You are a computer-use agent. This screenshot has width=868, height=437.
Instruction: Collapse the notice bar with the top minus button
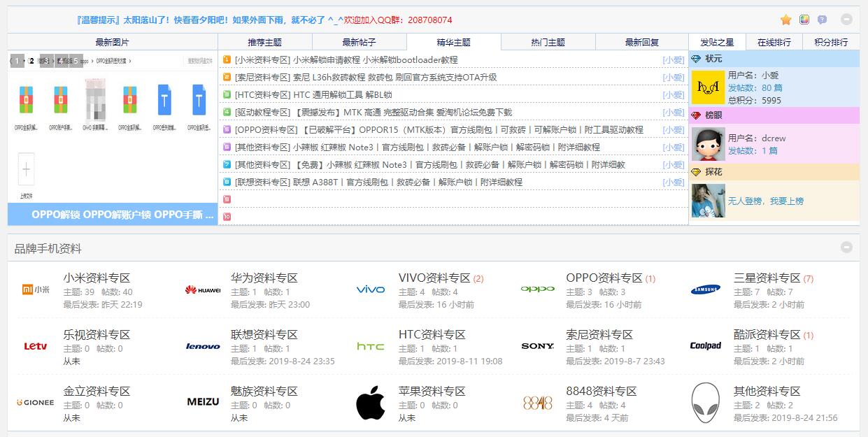tap(847, 20)
